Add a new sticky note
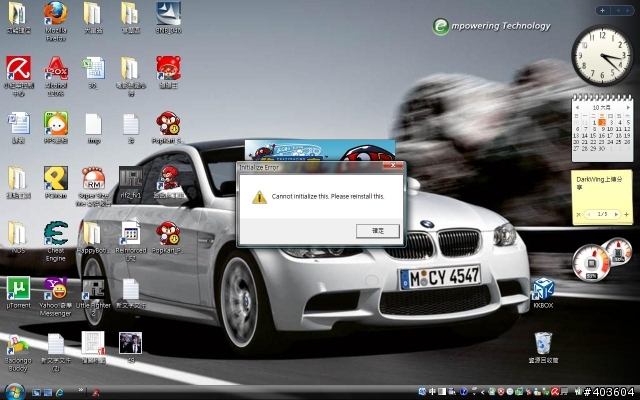This screenshot has width=640, height=400. [x=627, y=214]
